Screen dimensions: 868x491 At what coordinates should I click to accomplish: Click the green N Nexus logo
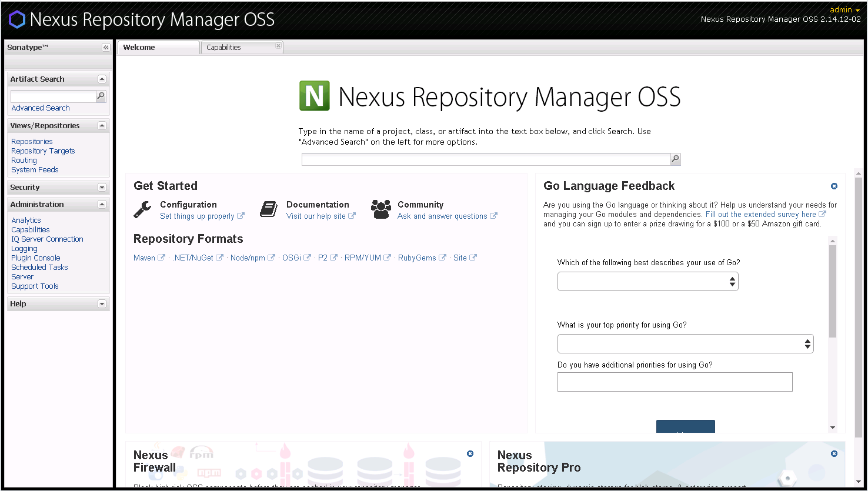[314, 96]
